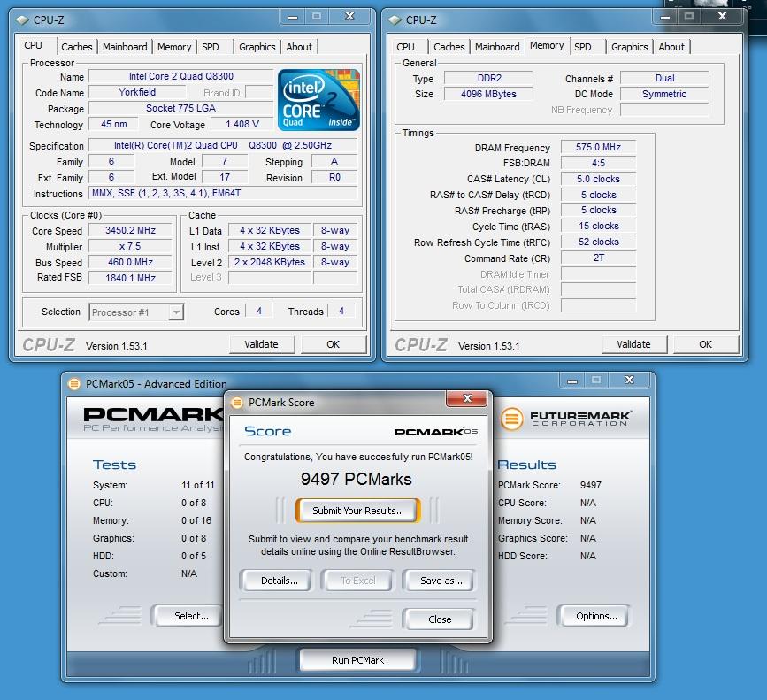Click the To Excel button

358,581
